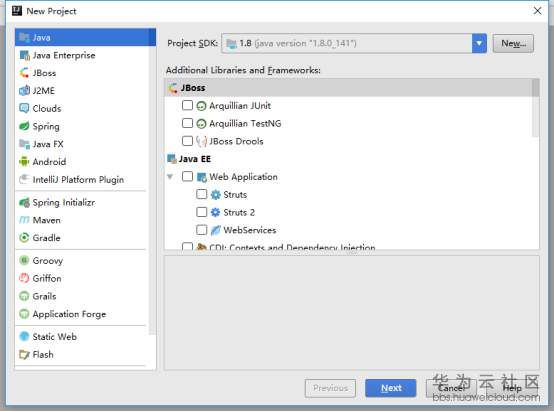Close the New Project dialog
554x412 pixels.
pyautogui.click(x=537, y=11)
